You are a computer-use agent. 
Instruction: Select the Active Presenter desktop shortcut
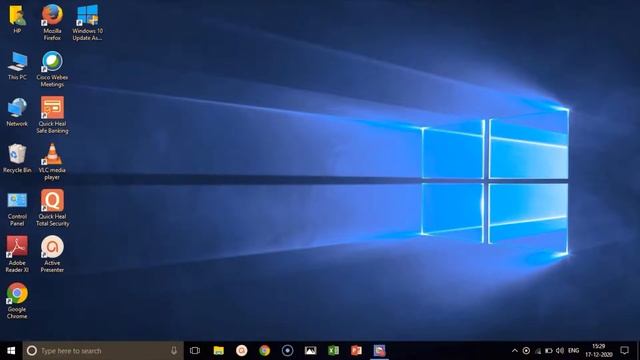(x=52, y=255)
